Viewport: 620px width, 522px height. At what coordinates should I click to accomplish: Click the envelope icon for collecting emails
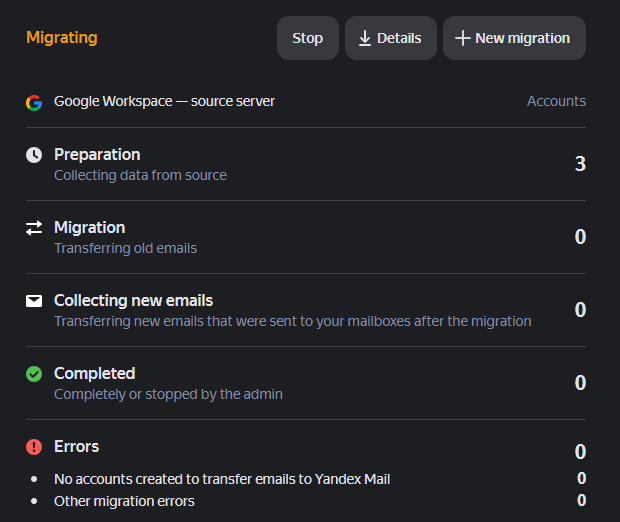[34, 301]
